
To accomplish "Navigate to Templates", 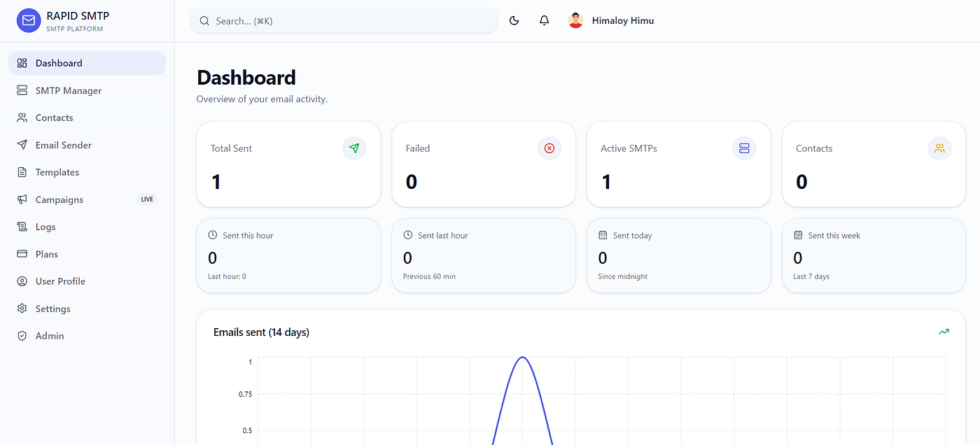I will (x=87, y=172).
